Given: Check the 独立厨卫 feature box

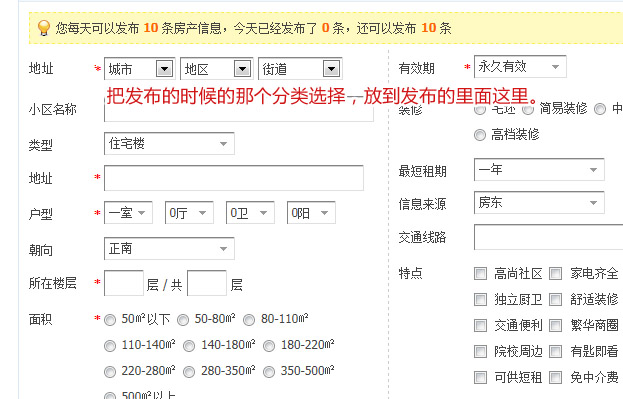Looking at the screenshot, I should pos(480,300).
